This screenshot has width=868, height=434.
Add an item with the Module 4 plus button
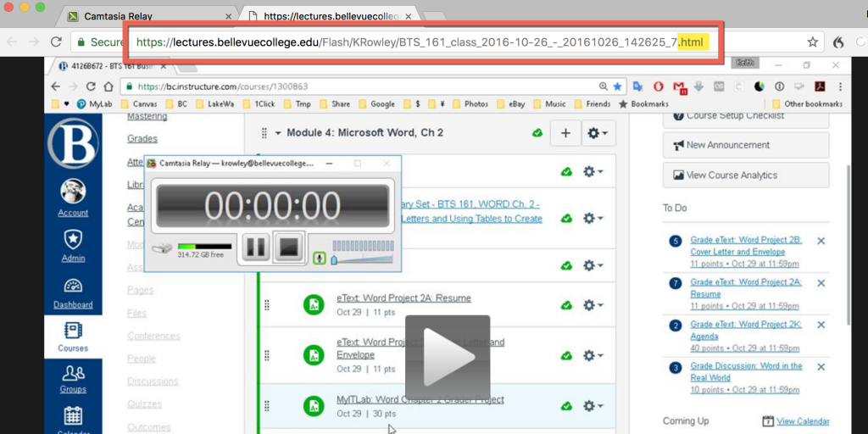[565, 133]
